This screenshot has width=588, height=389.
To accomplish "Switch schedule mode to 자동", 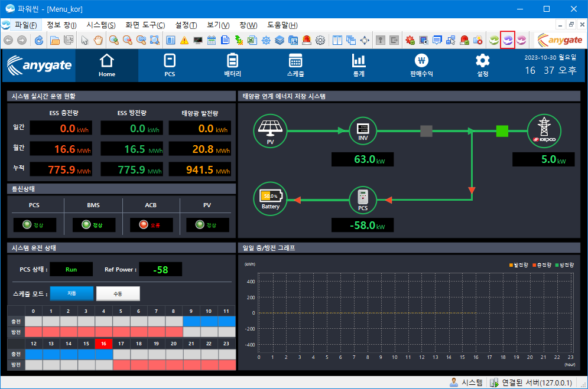I will coord(72,293).
